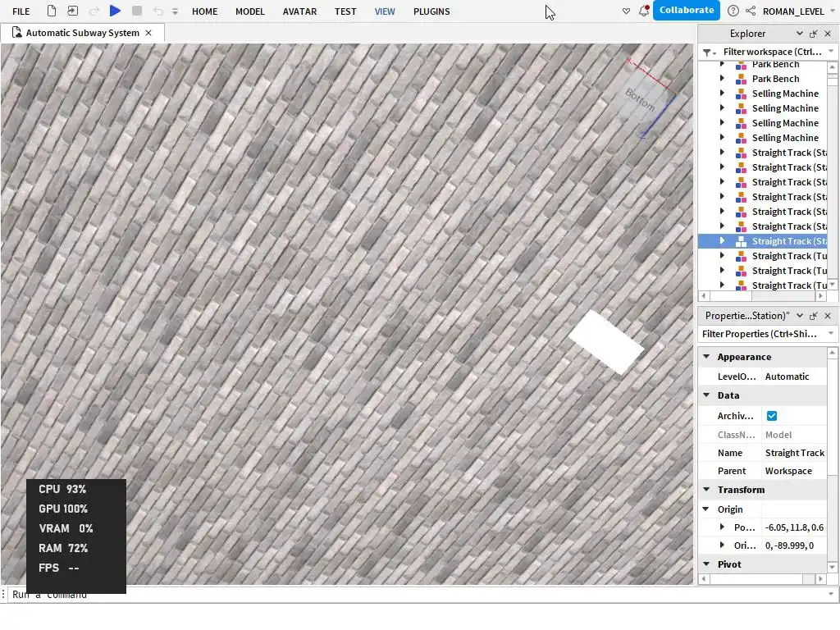Click the grey Stop square icon
Screen dimensions: 840x630
pyautogui.click(x=137, y=11)
